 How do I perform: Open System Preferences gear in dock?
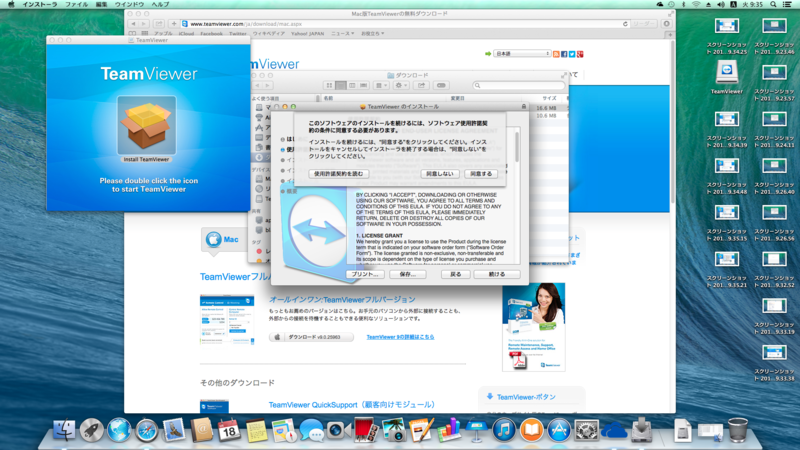[586, 430]
